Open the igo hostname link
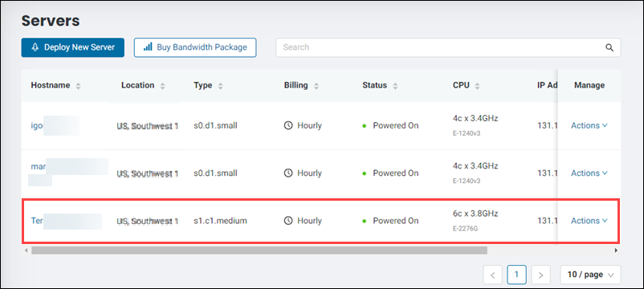This screenshot has height=289, width=644. [37, 125]
